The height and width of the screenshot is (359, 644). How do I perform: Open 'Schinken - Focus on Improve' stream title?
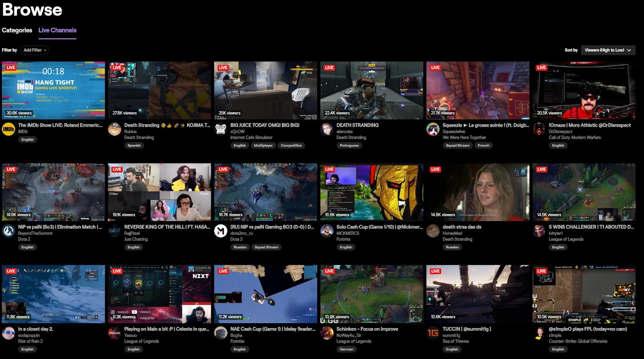click(367, 329)
